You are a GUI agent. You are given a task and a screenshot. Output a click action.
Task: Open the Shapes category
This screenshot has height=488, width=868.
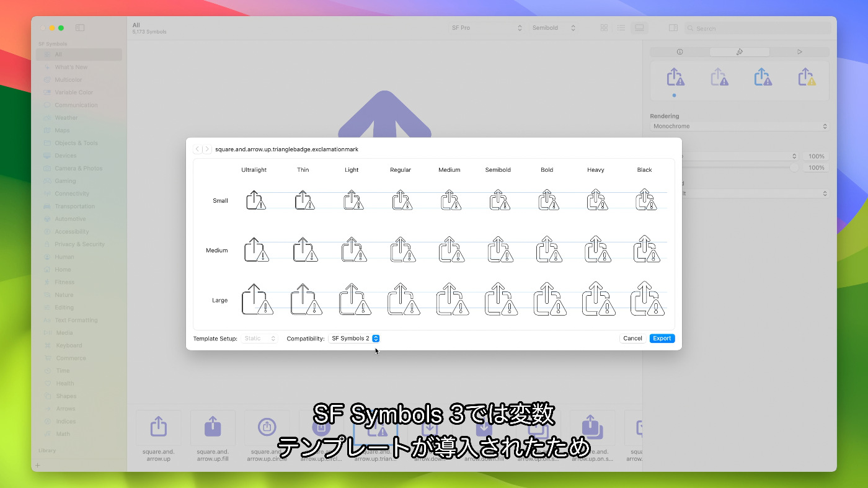[x=79, y=396]
